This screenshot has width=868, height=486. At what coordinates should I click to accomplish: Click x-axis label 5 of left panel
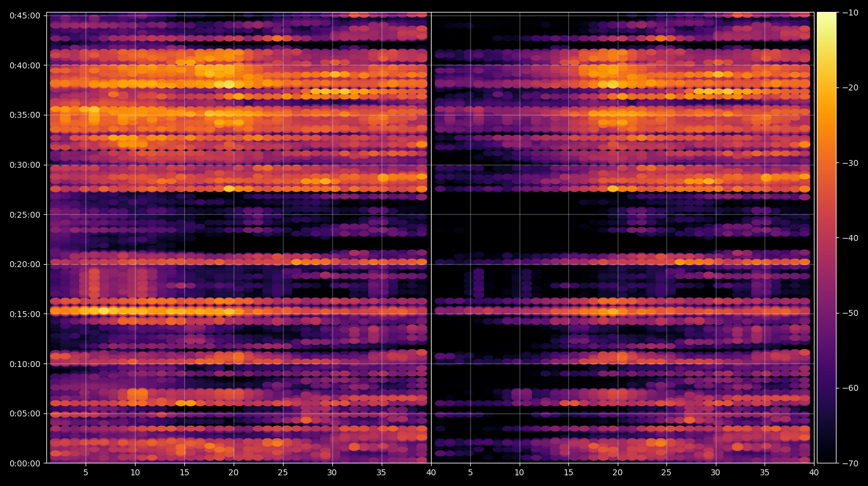[86, 473]
